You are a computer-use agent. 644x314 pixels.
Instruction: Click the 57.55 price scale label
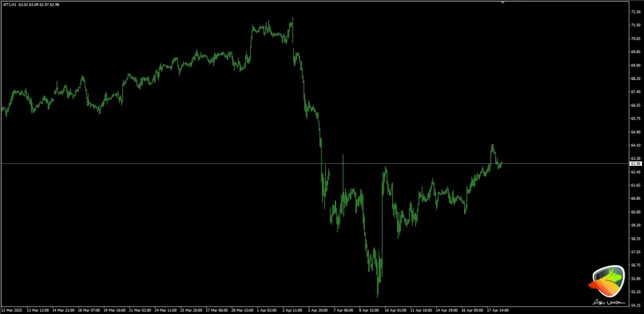(636, 251)
